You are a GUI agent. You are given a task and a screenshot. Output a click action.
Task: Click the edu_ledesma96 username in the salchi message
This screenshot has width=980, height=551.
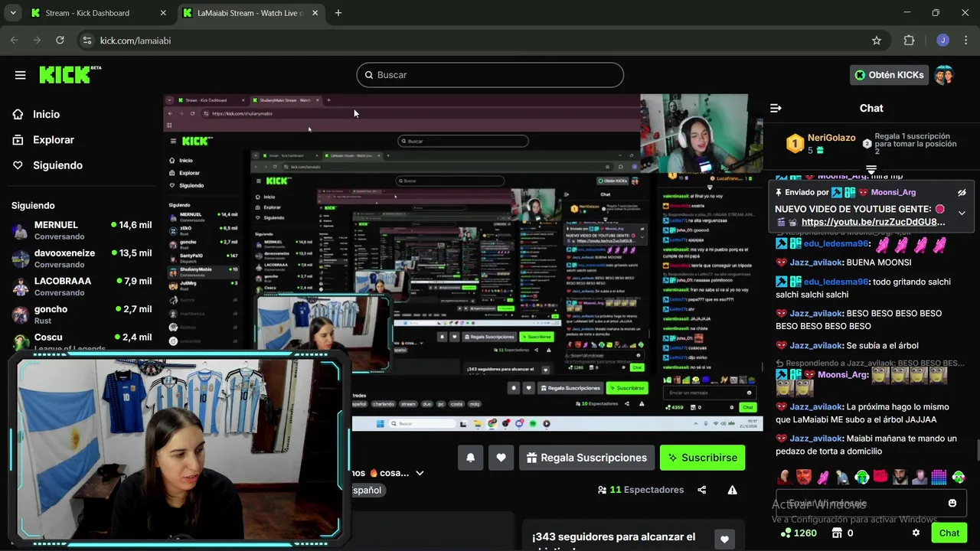[x=836, y=282]
